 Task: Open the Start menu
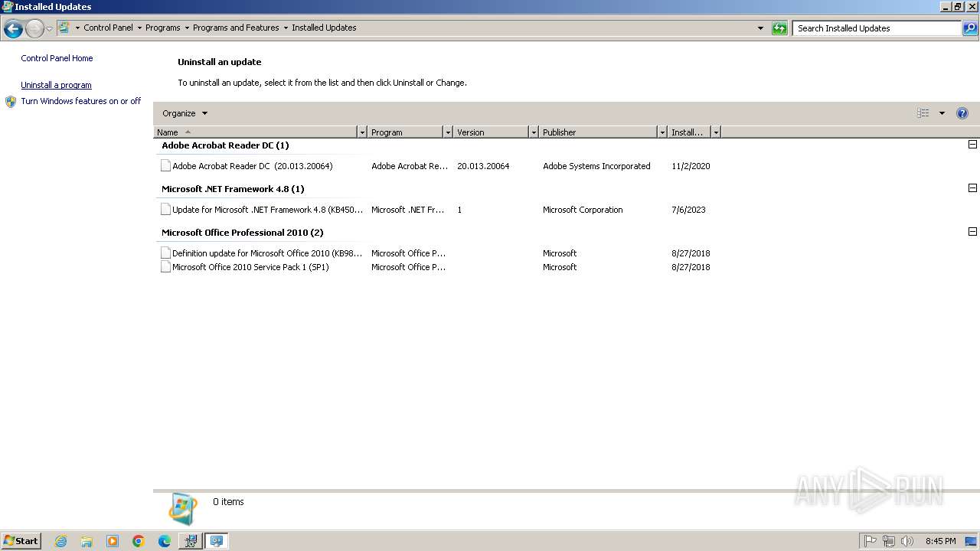tap(21, 540)
